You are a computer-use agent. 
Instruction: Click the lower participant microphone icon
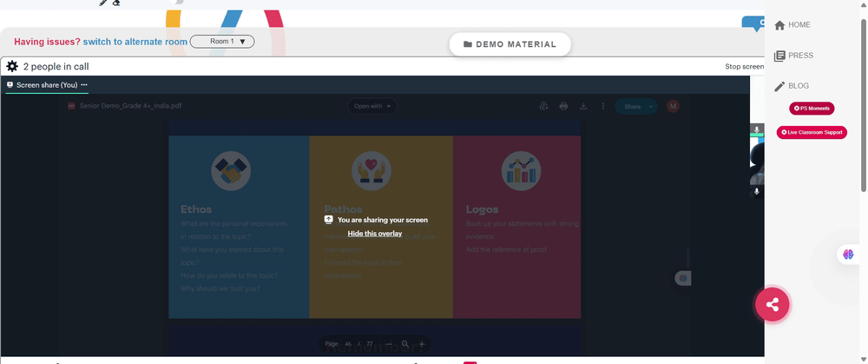[757, 192]
